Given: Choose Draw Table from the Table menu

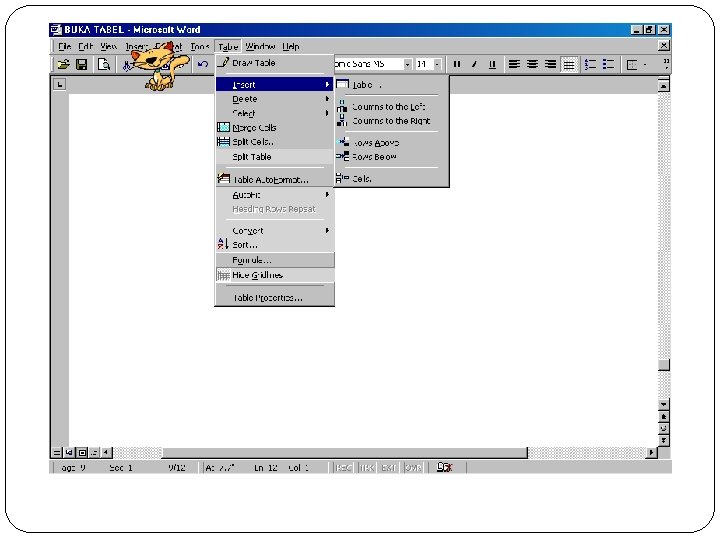Looking at the screenshot, I should (275, 63).
